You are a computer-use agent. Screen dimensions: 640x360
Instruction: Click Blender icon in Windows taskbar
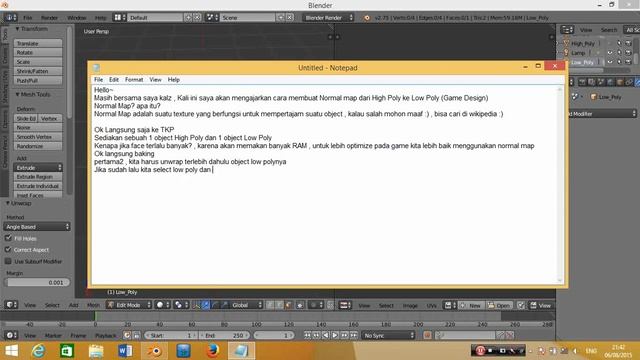pyautogui.click(x=155, y=351)
